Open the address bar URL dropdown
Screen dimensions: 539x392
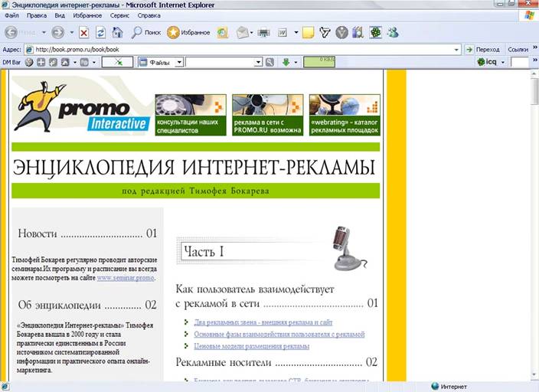point(456,50)
